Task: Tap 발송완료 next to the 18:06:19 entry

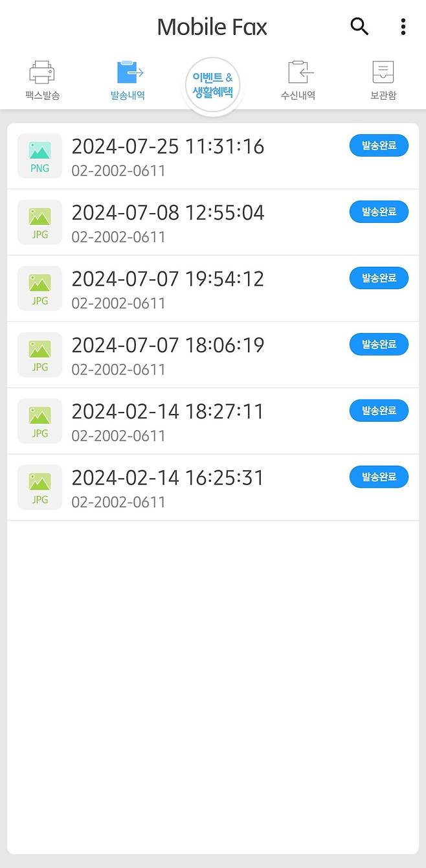Action: (x=379, y=344)
